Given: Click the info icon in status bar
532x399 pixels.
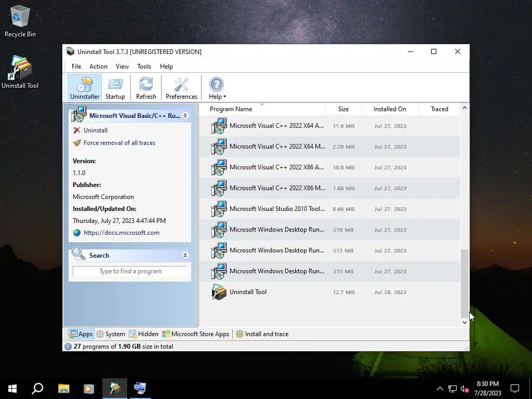Looking at the screenshot, I should (x=68, y=347).
